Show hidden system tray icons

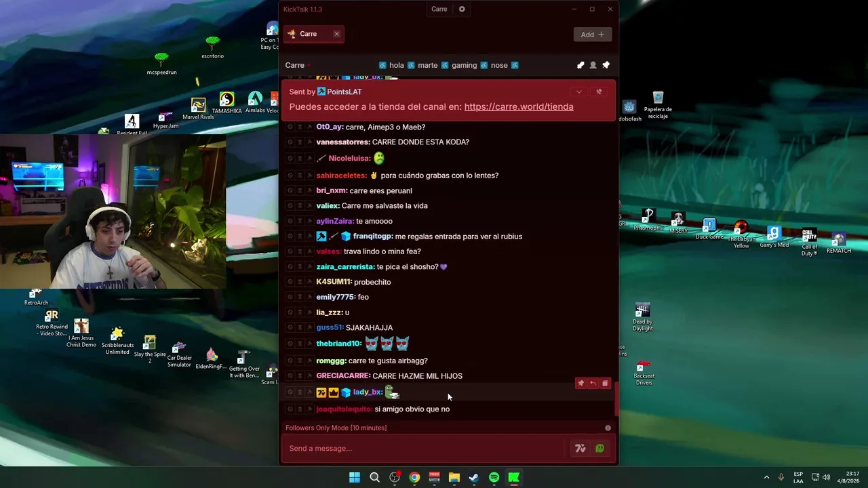point(766,477)
